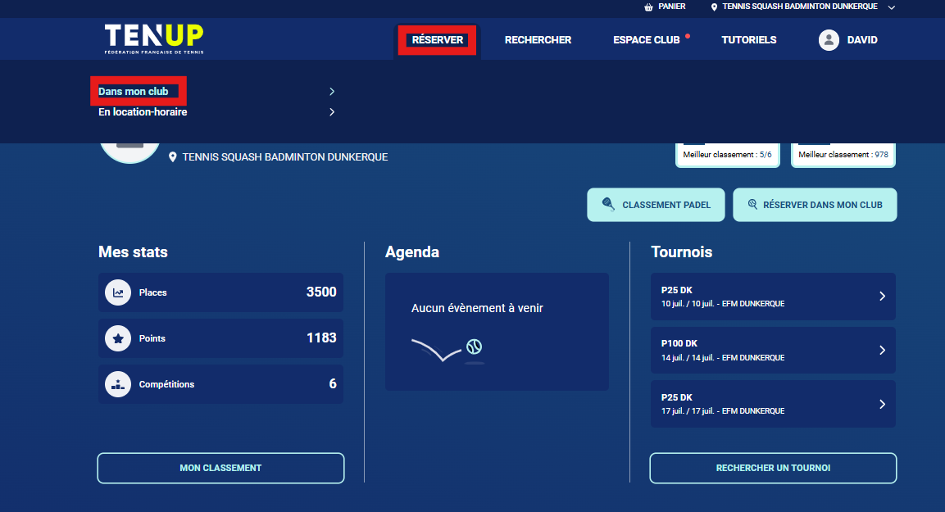Open the first P25 DK tournament chevron

881,296
